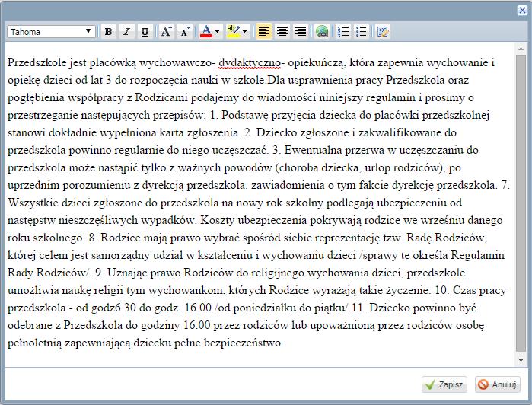Open the font color dropdown arrow
Screen dimensions: 532x405
click(x=218, y=32)
